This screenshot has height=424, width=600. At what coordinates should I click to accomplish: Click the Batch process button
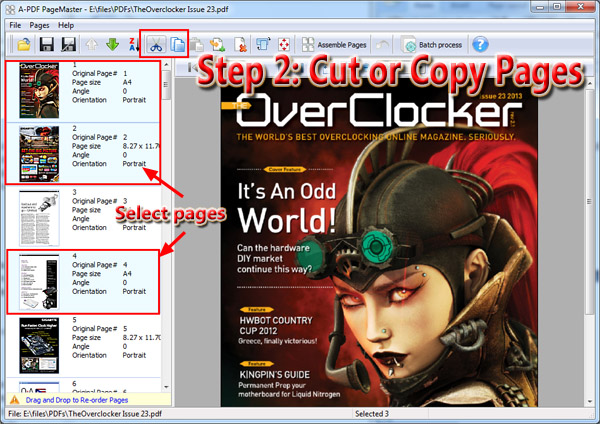point(432,45)
